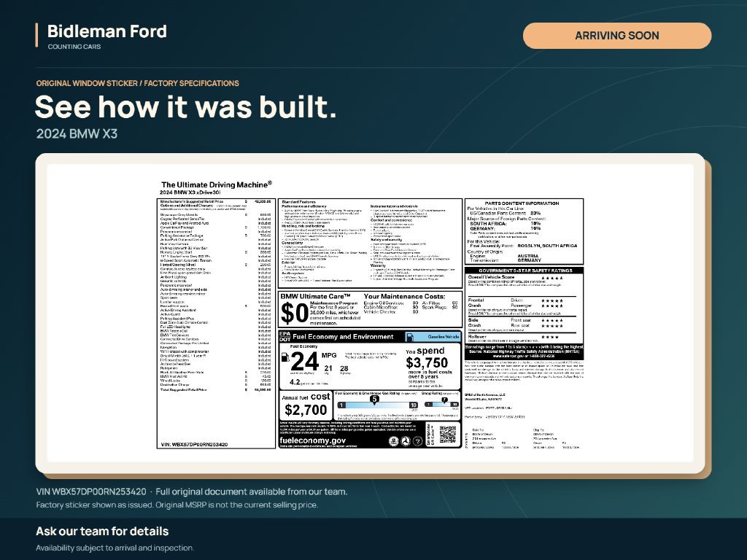Click 'ROSSLYN, SOUTH AFRICA' assembly point
This screenshot has width=747, height=560.
pos(547,246)
